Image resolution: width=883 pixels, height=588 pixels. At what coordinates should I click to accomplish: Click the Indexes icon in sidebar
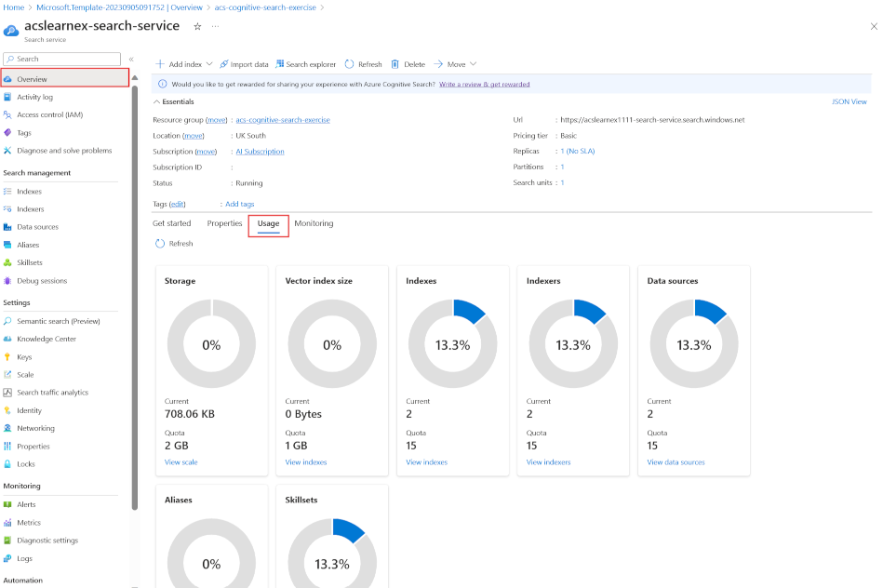[7, 192]
